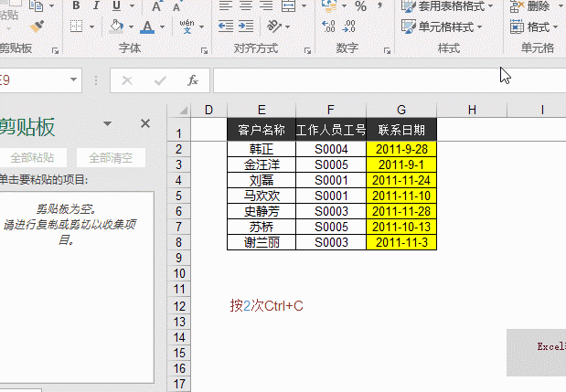Screen dimensions: 566x392
Task: Click 全部粘贴 Paste All button
Action: tap(32, 157)
